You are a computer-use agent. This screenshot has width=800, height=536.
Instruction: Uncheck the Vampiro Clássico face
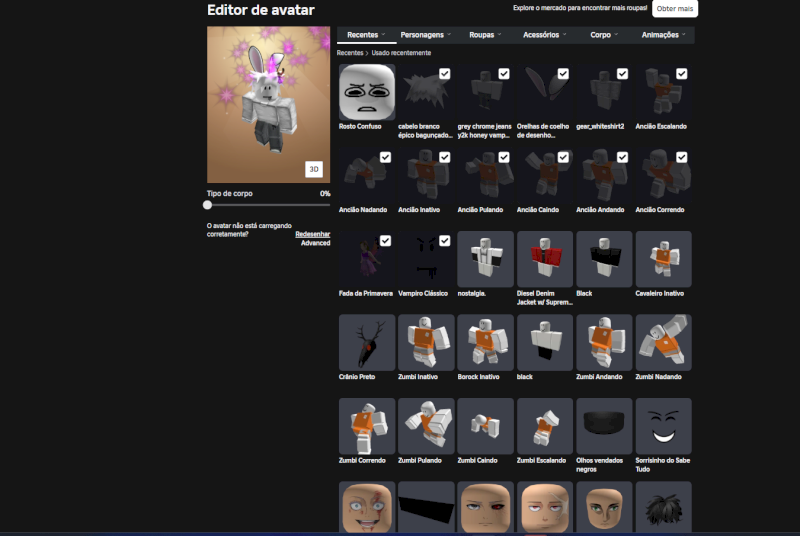[x=444, y=241]
